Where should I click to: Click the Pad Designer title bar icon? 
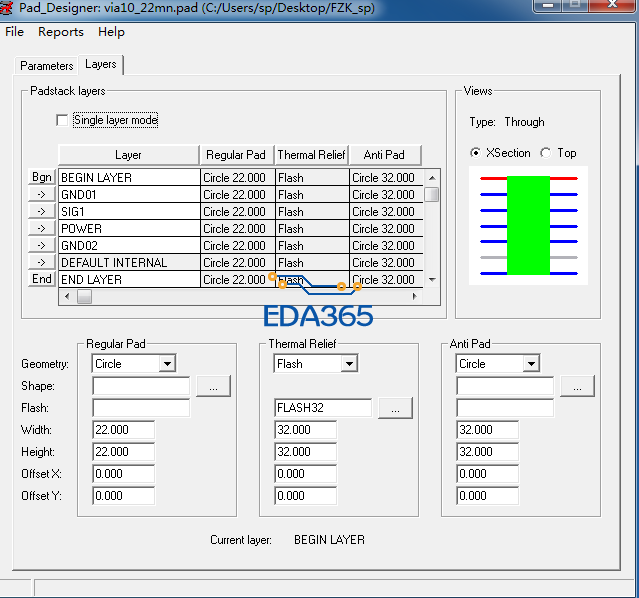7,7
